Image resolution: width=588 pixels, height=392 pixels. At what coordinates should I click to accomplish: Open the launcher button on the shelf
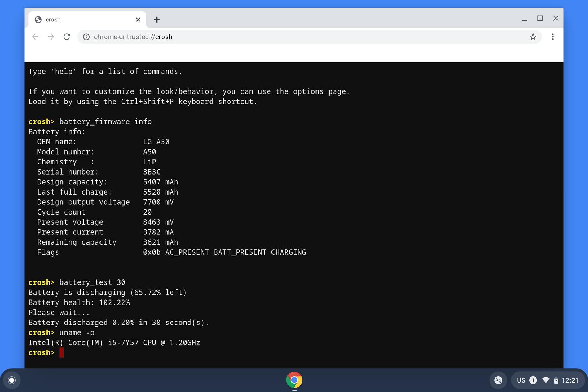[12, 380]
